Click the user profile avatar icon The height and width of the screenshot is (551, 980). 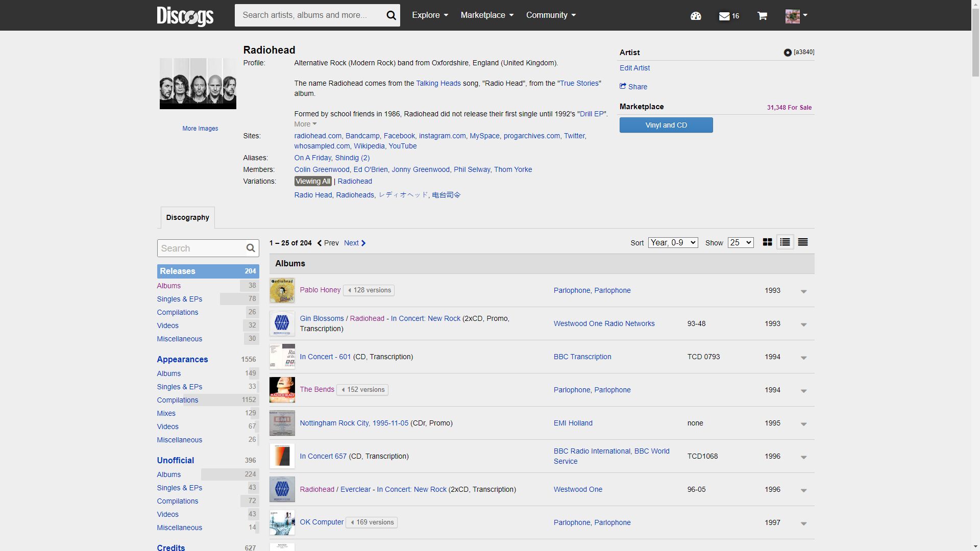[x=792, y=15]
